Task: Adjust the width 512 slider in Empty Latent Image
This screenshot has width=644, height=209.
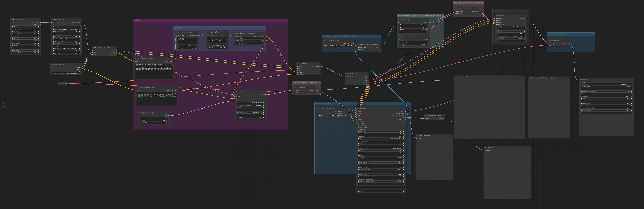Action: (154, 118)
